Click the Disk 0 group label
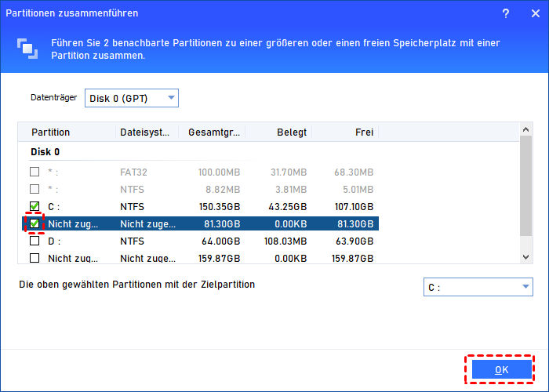 pyautogui.click(x=45, y=152)
